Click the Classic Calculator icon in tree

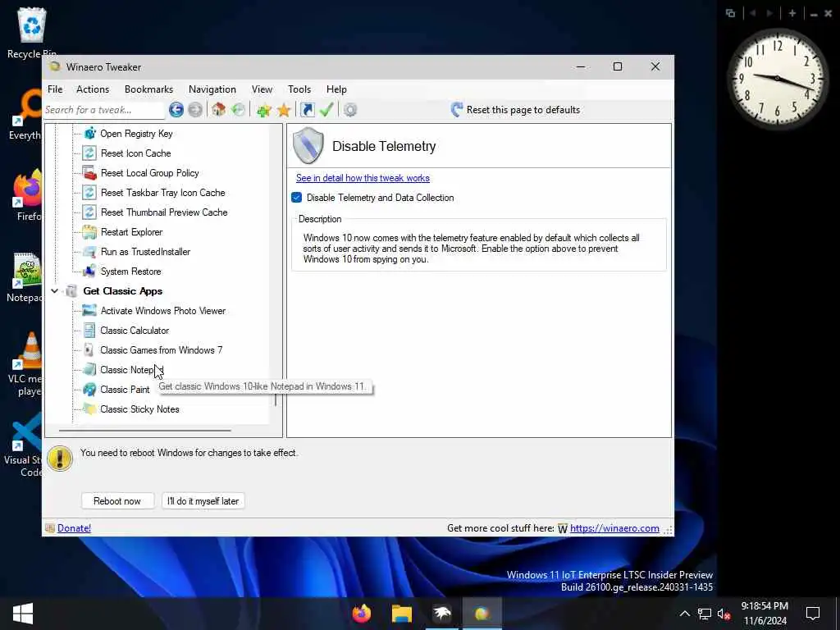[x=89, y=331]
